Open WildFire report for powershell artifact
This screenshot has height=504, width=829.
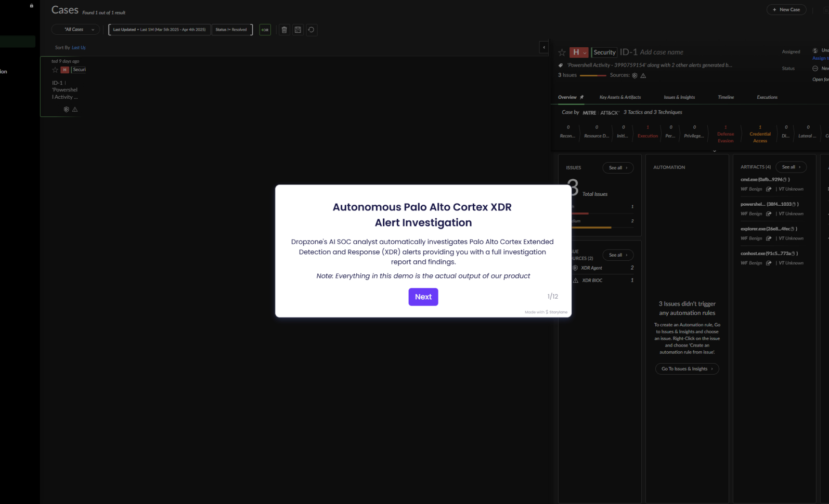(x=769, y=214)
